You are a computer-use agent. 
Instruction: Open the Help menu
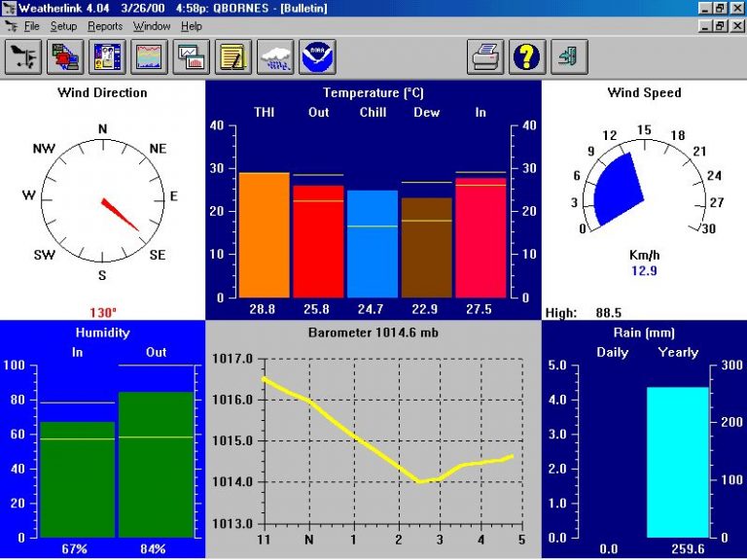click(x=192, y=26)
